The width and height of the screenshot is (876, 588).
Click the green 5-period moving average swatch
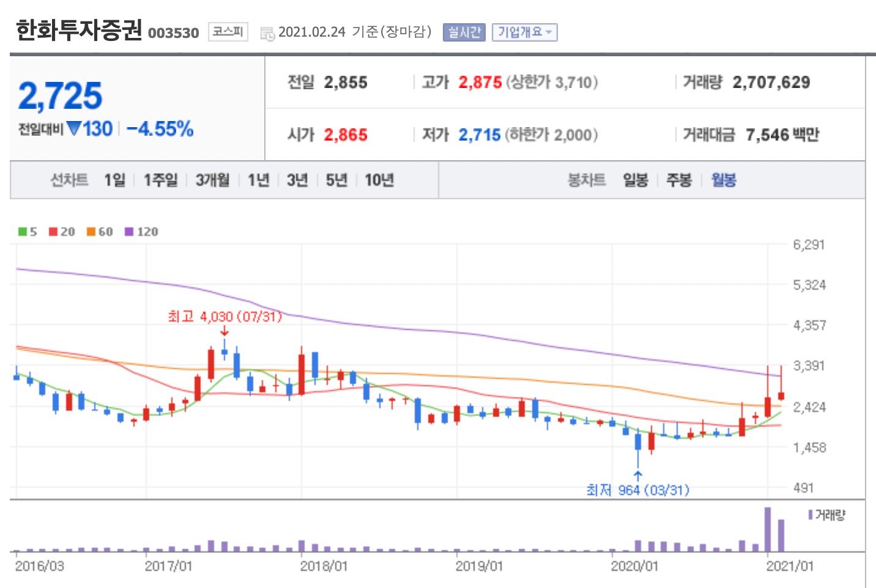coord(23,232)
